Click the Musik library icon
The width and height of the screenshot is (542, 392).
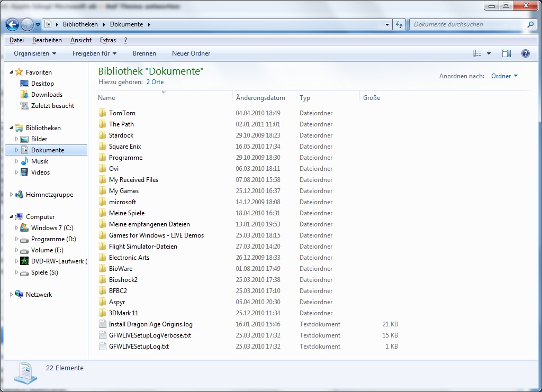tap(24, 161)
